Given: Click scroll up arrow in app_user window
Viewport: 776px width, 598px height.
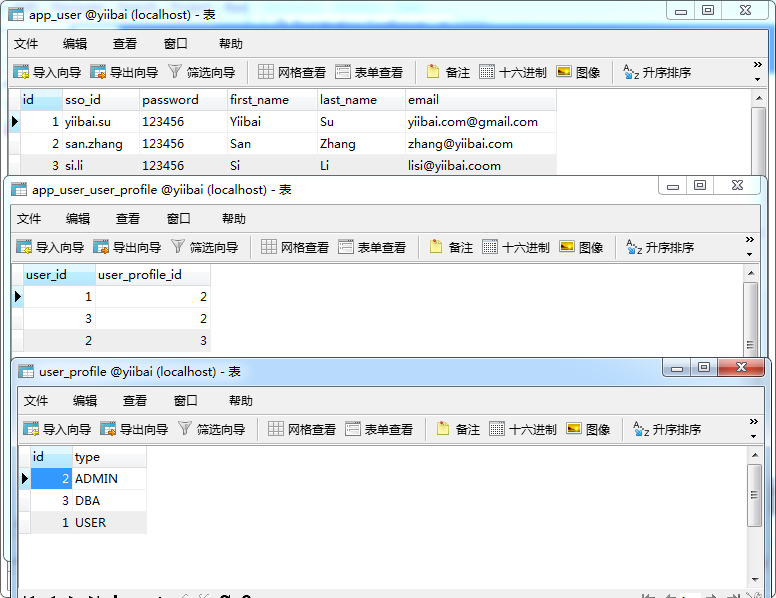Looking at the screenshot, I should (x=759, y=98).
